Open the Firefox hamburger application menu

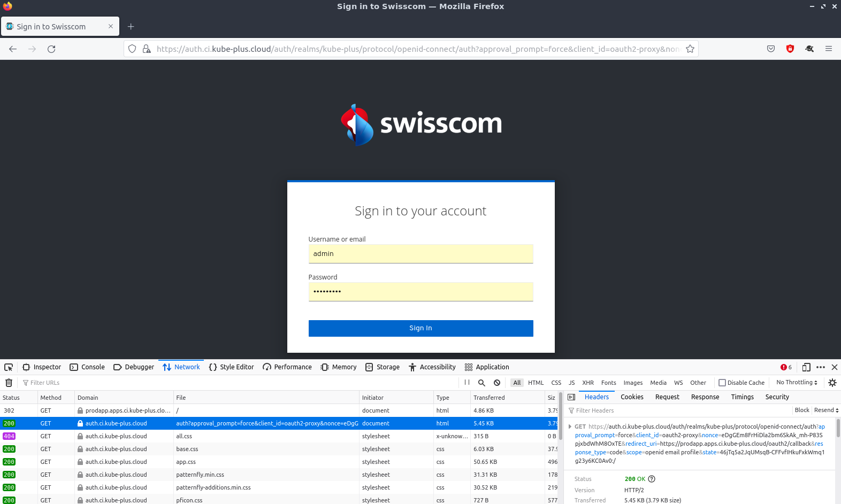pos(829,49)
